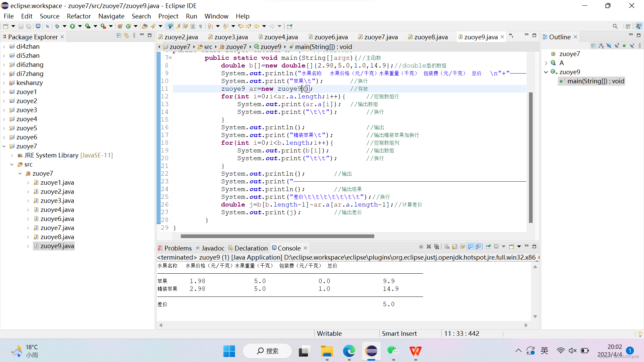Click the New Java Class icon
Viewport: 644px width, 362px height.
coord(128,26)
